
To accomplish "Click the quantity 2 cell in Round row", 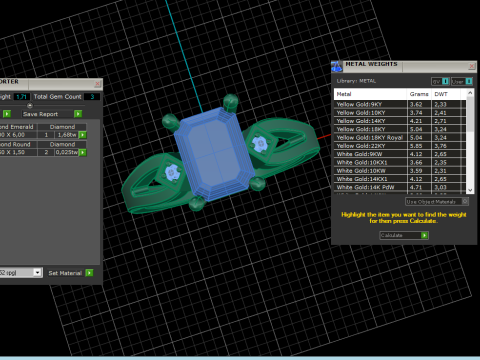I will [x=46, y=152].
